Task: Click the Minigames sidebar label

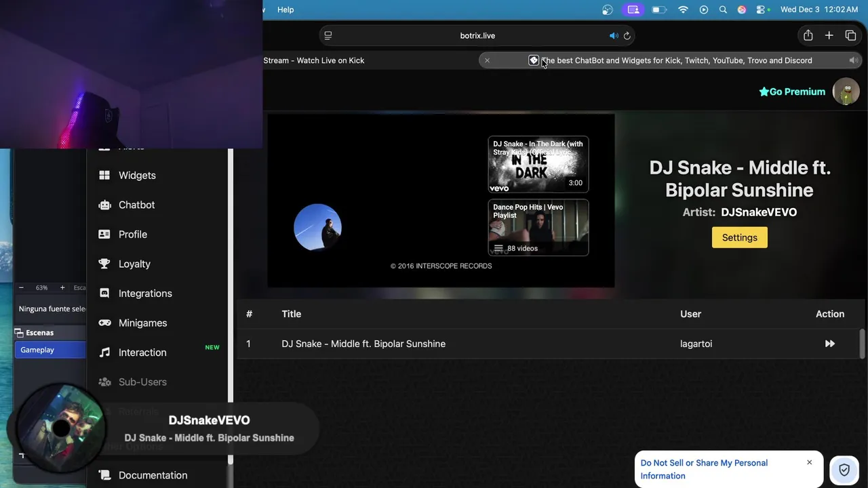Action: click(x=142, y=323)
